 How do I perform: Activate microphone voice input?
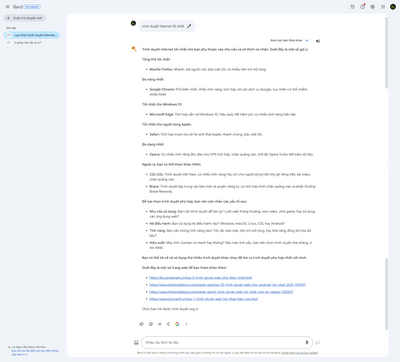point(307,342)
